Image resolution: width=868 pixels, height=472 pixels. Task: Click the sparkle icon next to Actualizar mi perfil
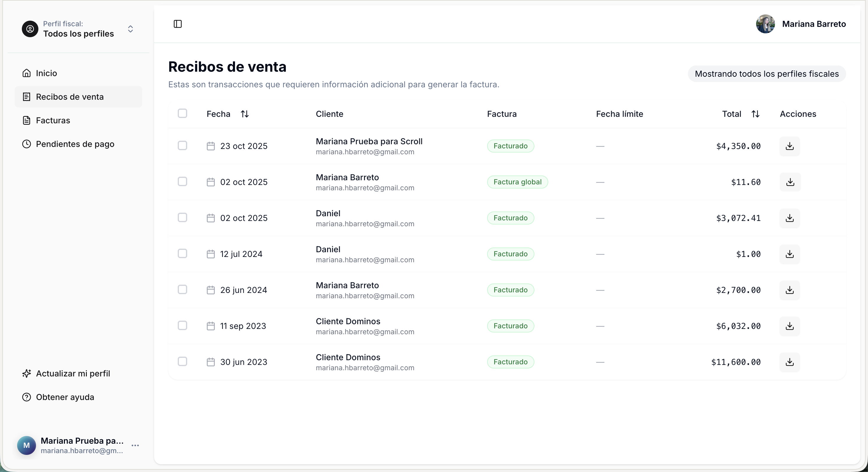pyautogui.click(x=27, y=373)
